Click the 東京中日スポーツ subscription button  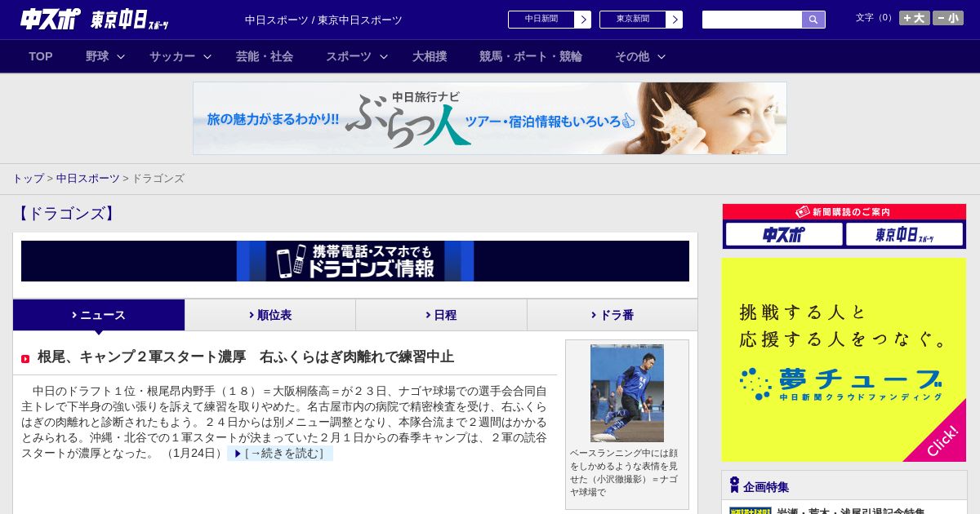click(x=905, y=235)
